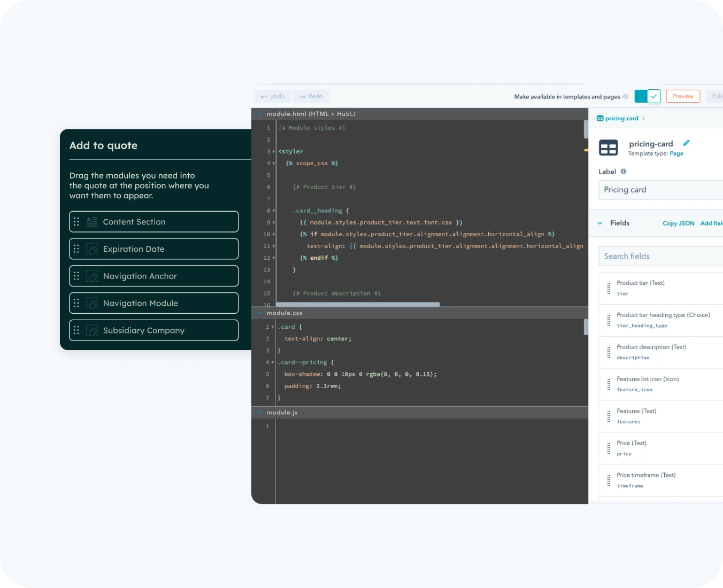This screenshot has width=723, height=588.
Task: Click the module icon on Navigation Anchor
Action: click(x=92, y=276)
